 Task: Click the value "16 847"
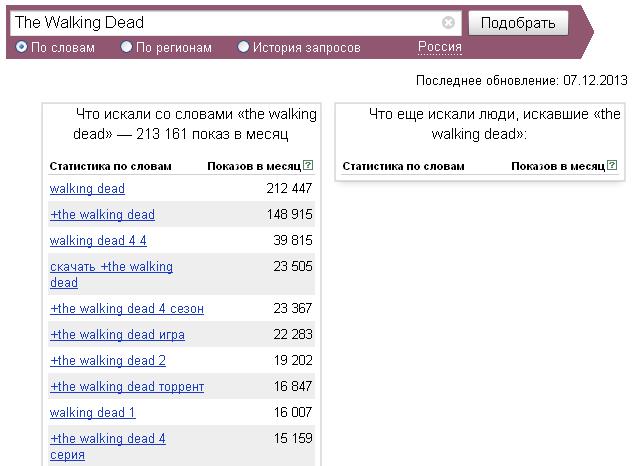(293, 387)
